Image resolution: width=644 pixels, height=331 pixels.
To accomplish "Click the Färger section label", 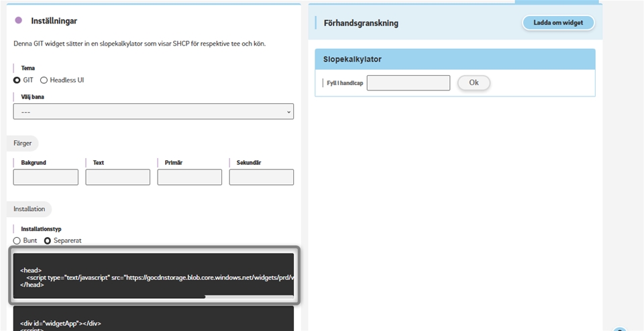I will [23, 143].
